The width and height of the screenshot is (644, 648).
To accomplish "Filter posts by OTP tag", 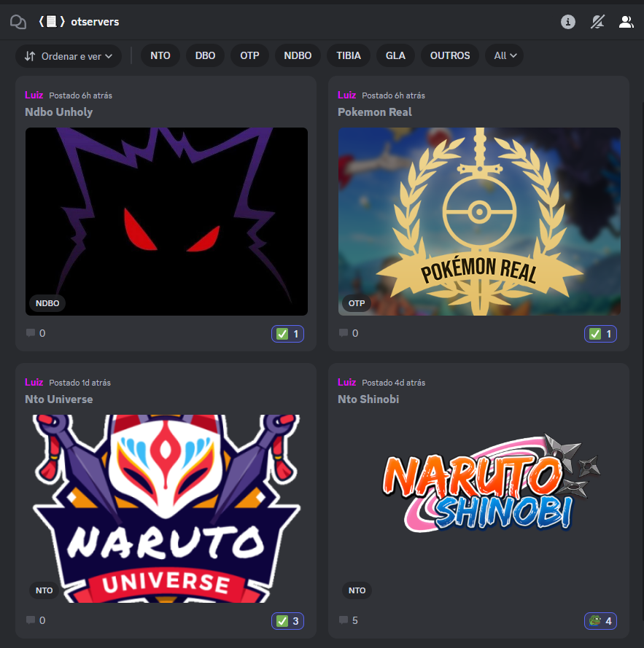I will pos(250,56).
